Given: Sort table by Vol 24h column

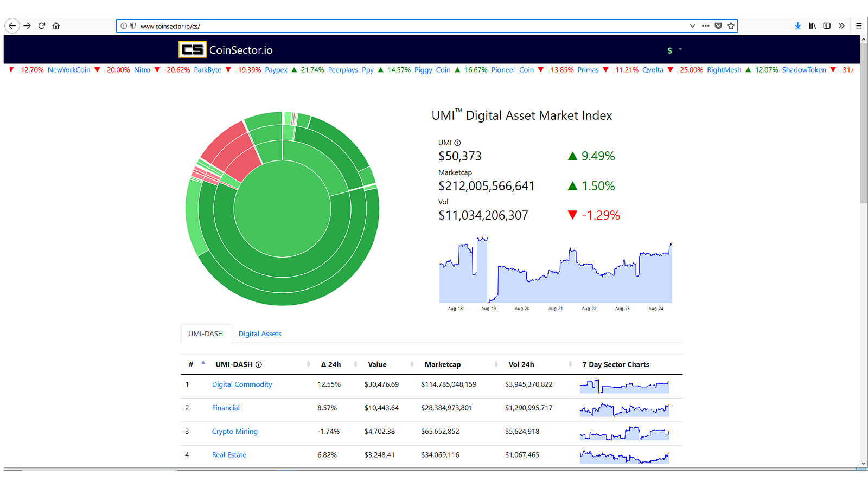Looking at the screenshot, I should pos(539,364).
